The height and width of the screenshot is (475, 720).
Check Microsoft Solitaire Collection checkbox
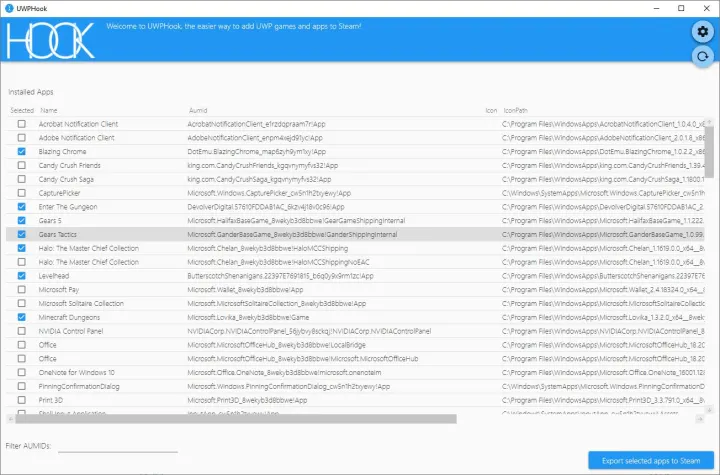pos(22,303)
